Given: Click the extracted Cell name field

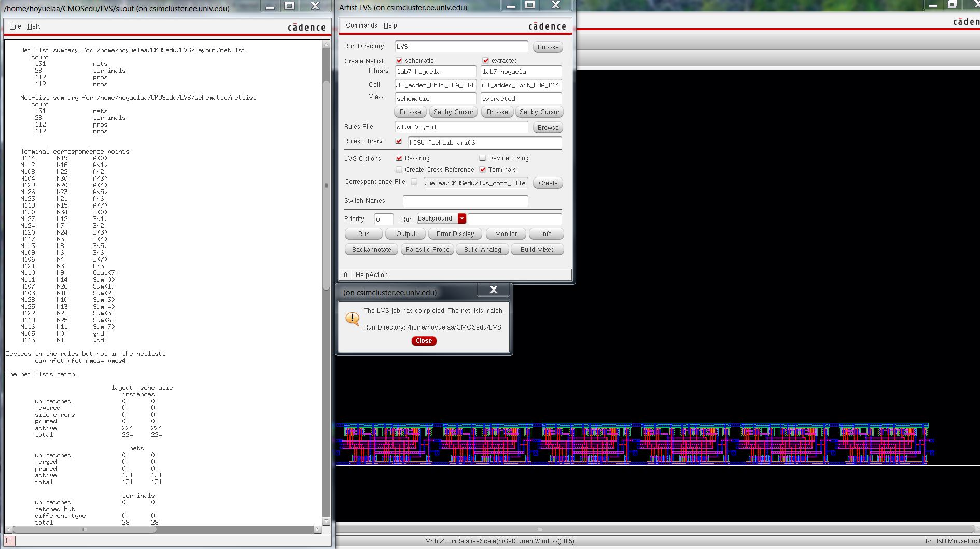Looking at the screenshot, I should coord(521,85).
